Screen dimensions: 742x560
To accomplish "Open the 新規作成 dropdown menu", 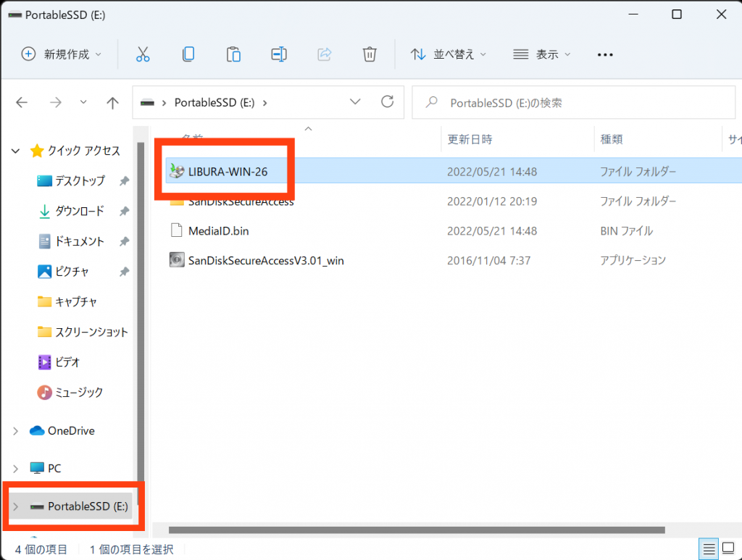I will [x=62, y=54].
